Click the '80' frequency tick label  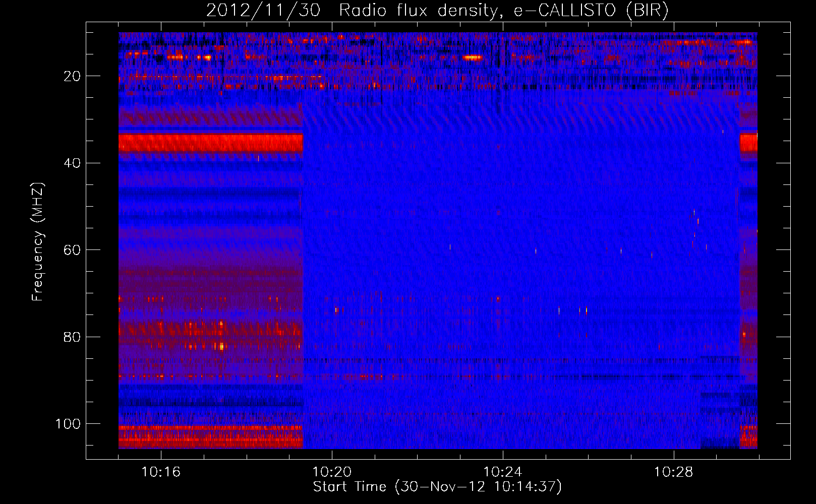click(x=73, y=337)
